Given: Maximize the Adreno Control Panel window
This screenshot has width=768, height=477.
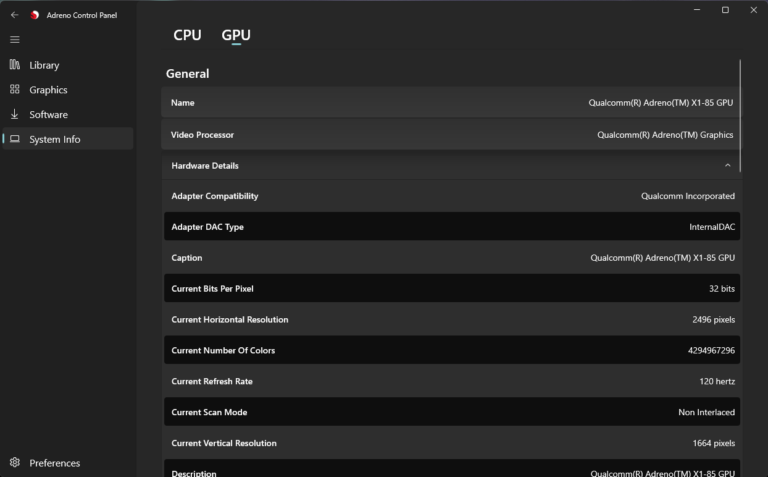Looking at the screenshot, I should pyautogui.click(x=725, y=10).
